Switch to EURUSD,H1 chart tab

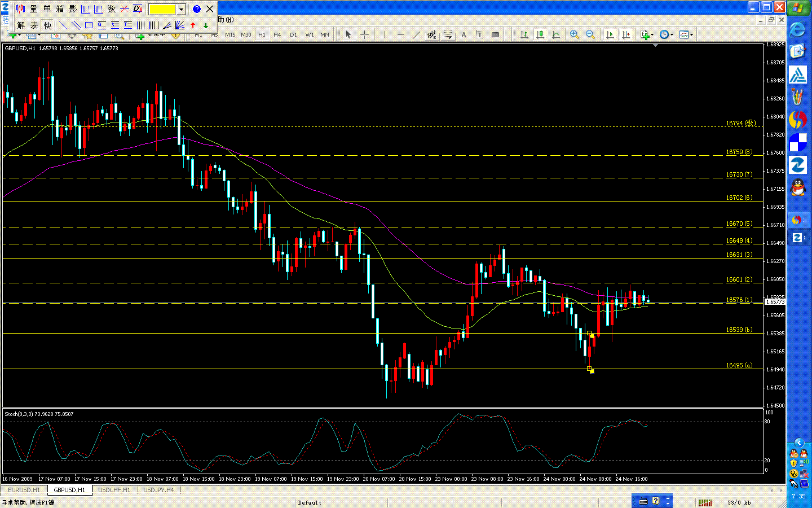click(24, 490)
